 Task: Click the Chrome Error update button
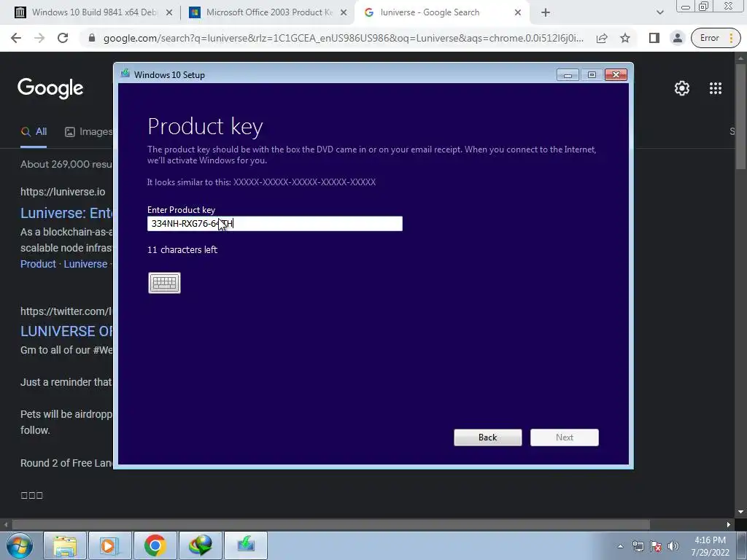tap(716, 38)
